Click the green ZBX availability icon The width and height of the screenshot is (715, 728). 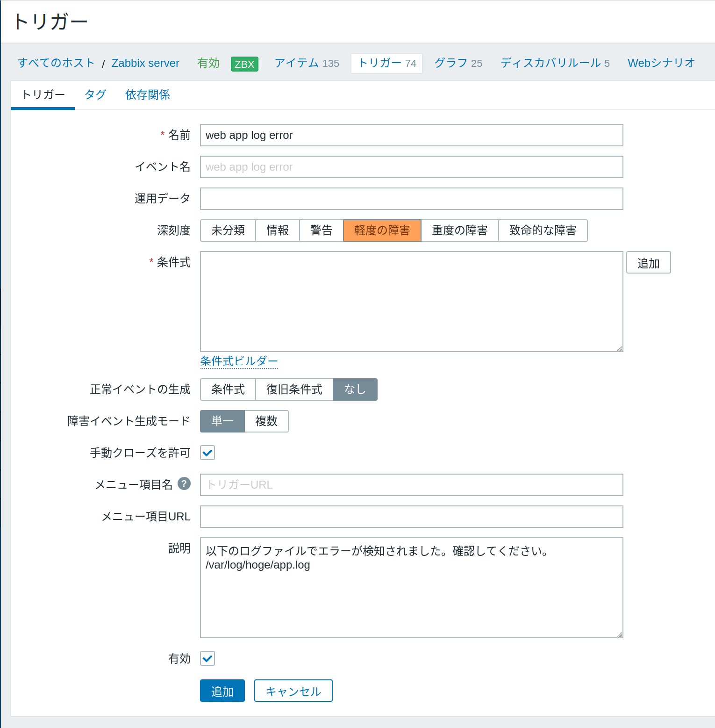tap(244, 64)
